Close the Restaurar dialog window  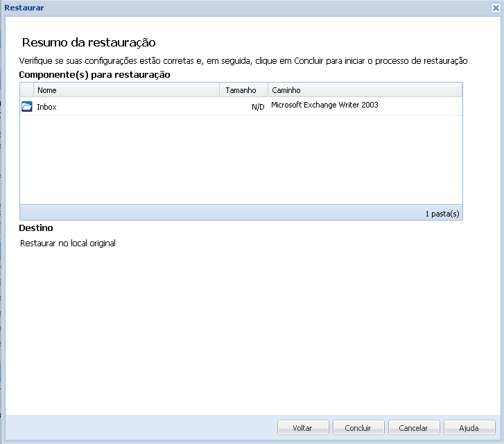coord(496,8)
